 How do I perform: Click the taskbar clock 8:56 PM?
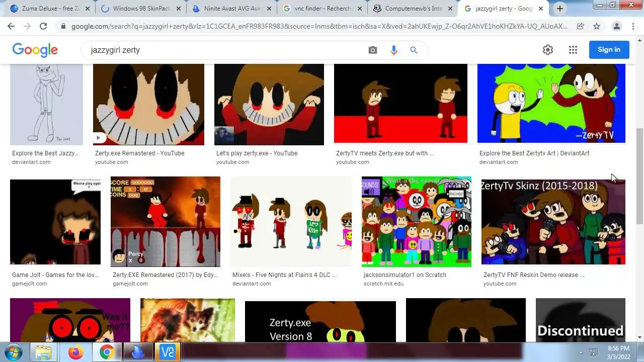click(x=618, y=352)
